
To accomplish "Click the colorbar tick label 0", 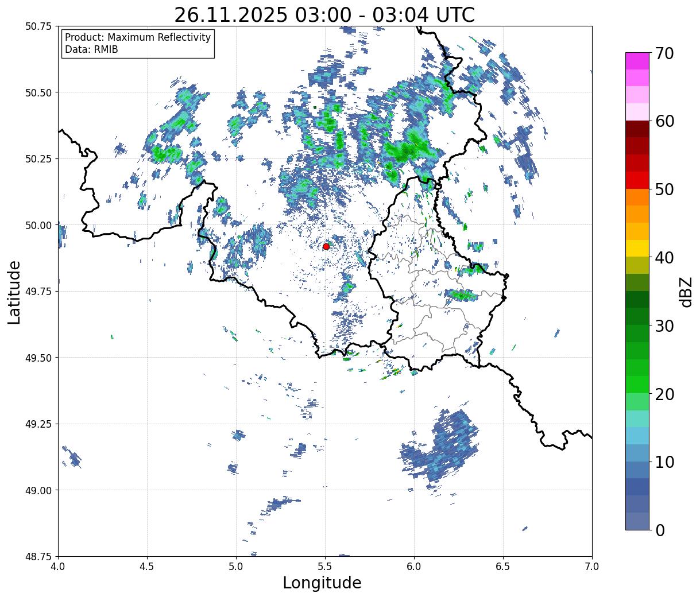I will (x=660, y=530).
